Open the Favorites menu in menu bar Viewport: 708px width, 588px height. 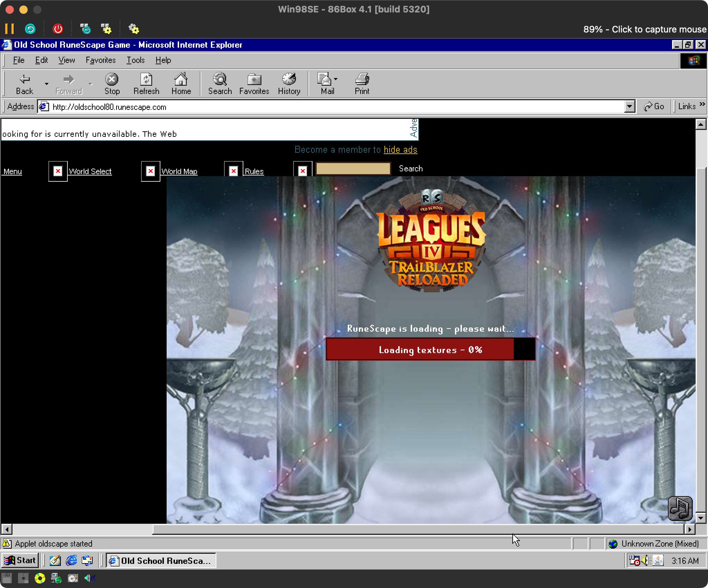[101, 60]
